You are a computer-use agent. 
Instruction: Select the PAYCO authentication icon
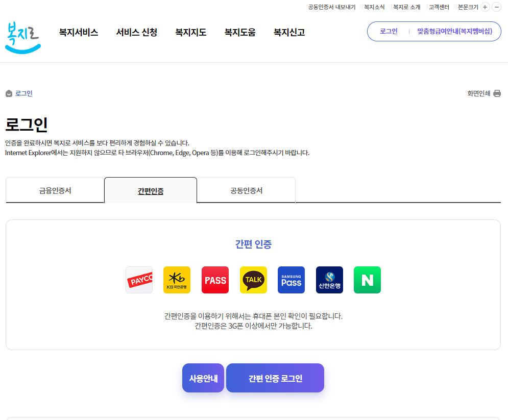[139, 280]
